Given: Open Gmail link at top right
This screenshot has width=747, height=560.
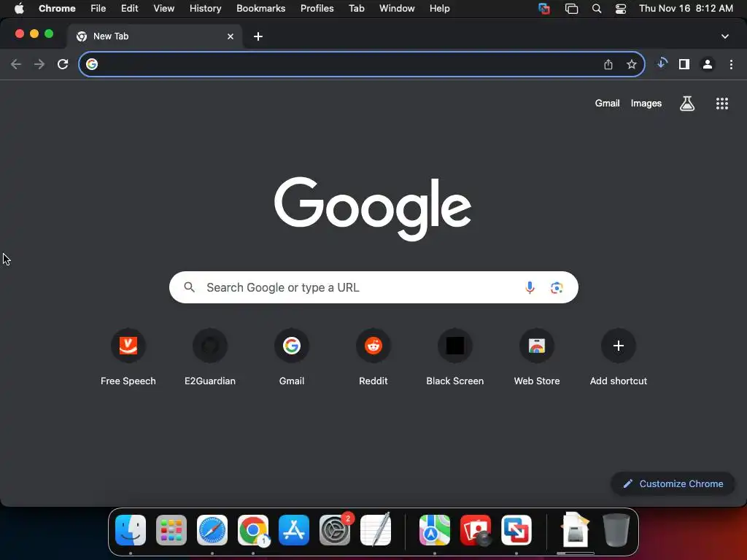Looking at the screenshot, I should (607, 104).
